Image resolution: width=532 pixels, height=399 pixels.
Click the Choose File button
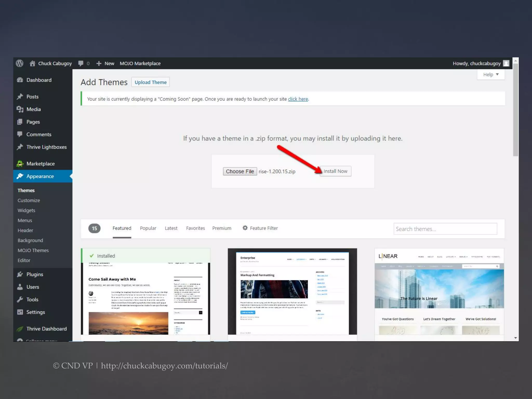tap(240, 171)
